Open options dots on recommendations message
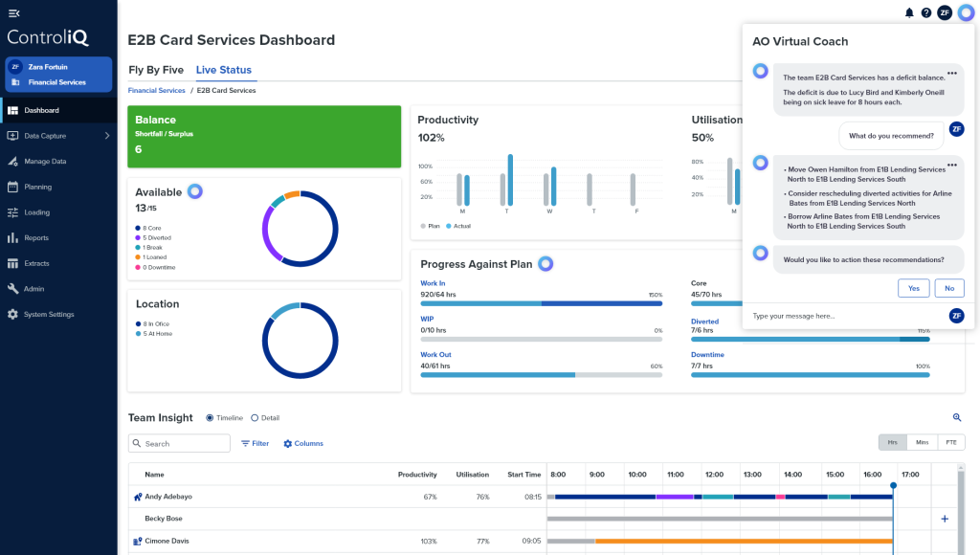Screen dimensions: 980x555 pyautogui.click(x=952, y=165)
